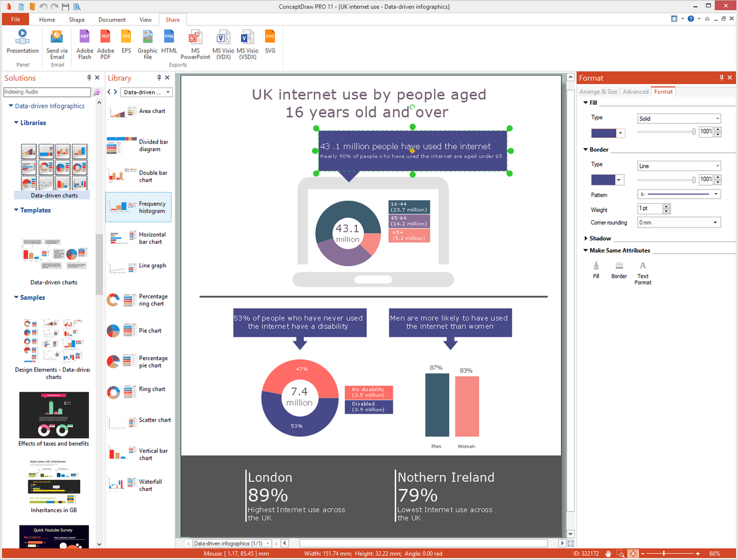Export diagram as SVG

[x=270, y=43]
